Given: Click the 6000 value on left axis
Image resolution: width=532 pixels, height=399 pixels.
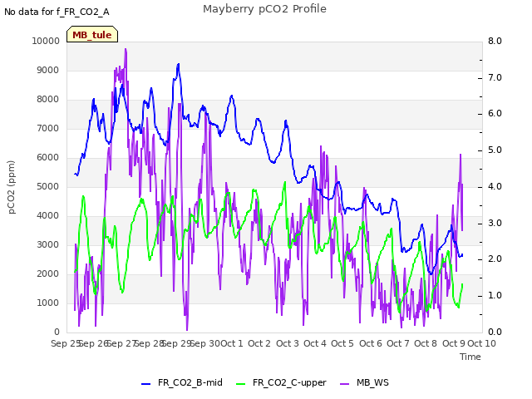Looking at the screenshot, I should [48, 157].
